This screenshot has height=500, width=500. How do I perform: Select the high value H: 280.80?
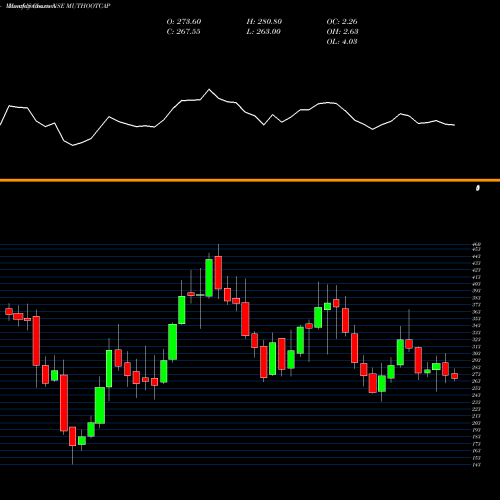(264, 22)
